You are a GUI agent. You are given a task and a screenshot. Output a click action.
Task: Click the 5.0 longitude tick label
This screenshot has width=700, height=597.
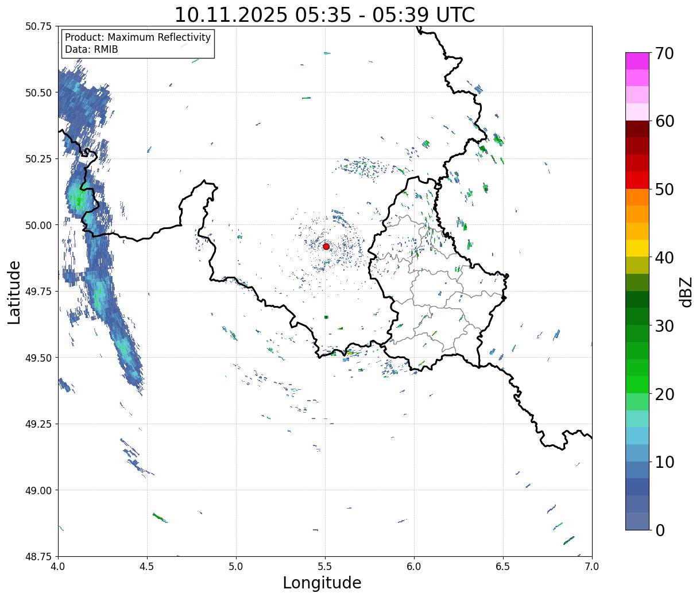pyautogui.click(x=236, y=567)
